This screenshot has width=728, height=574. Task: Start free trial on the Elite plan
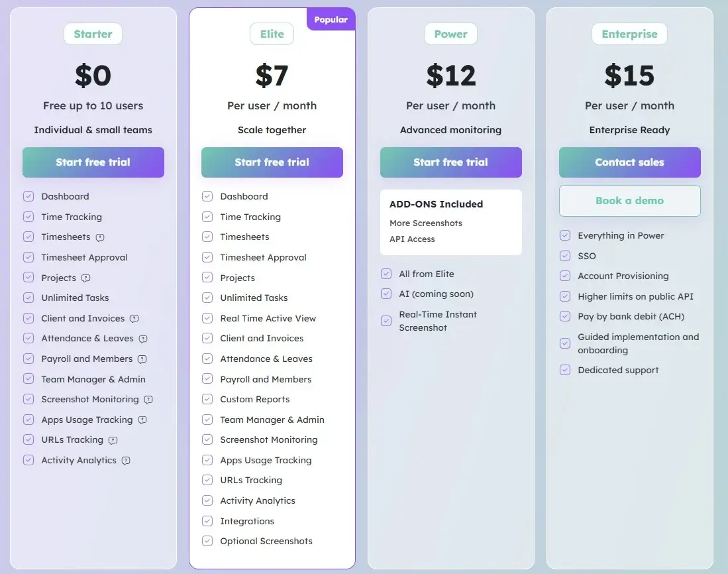[x=272, y=162]
